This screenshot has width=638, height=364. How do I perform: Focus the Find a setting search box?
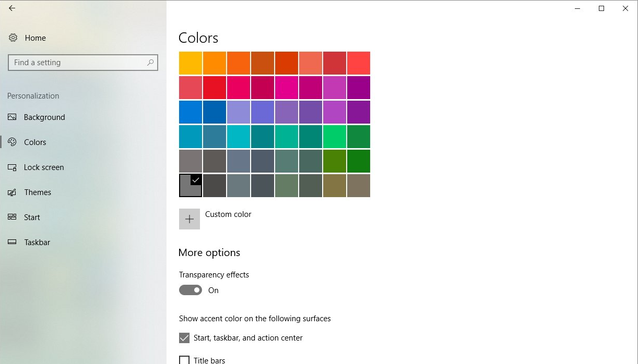83,63
